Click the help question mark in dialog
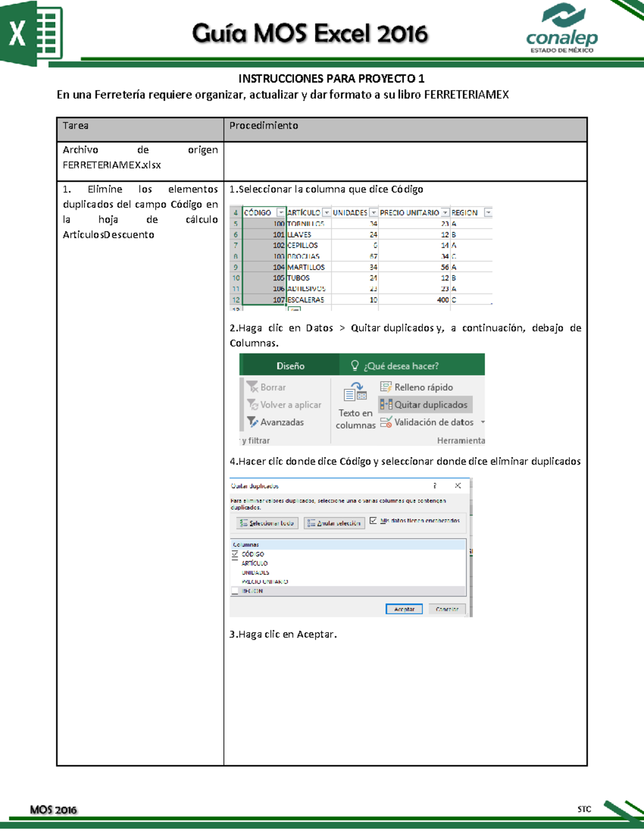Screen dimensions: 644x834 click(435, 486)
